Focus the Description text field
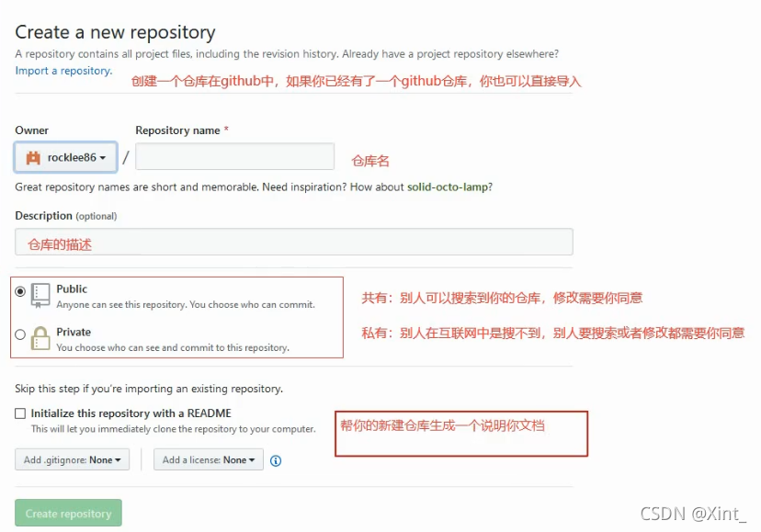The image size is (761, 532). tap(294, 242)
